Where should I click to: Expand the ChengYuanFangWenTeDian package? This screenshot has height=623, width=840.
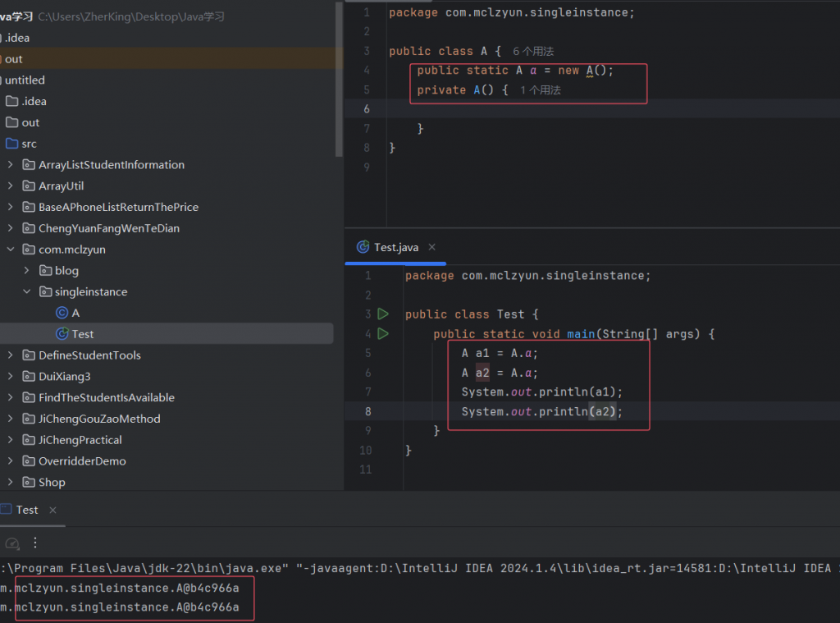pos(10,228)
